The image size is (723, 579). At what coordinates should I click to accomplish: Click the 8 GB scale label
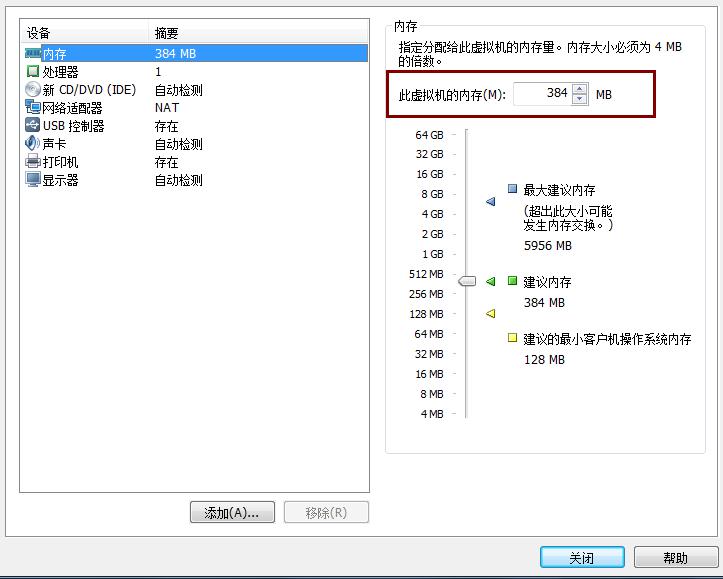point(432,194)
